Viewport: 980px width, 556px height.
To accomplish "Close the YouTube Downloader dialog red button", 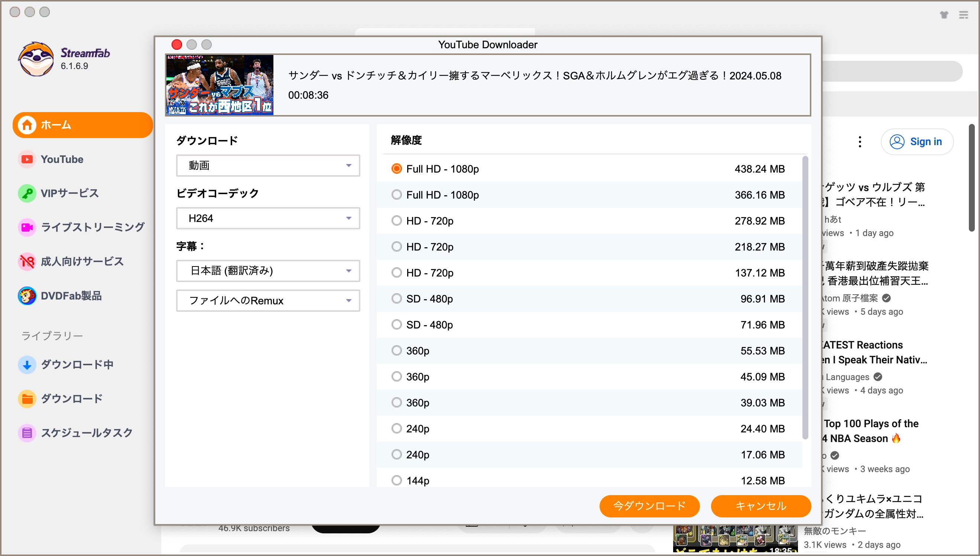I will [x=176, y=45].
